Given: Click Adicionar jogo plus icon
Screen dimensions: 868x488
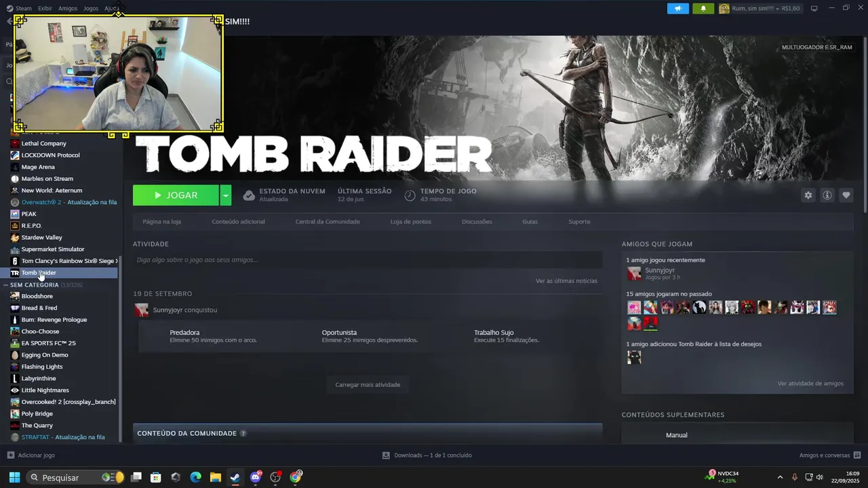Looking at the screenshot, I should pos(10,455).
